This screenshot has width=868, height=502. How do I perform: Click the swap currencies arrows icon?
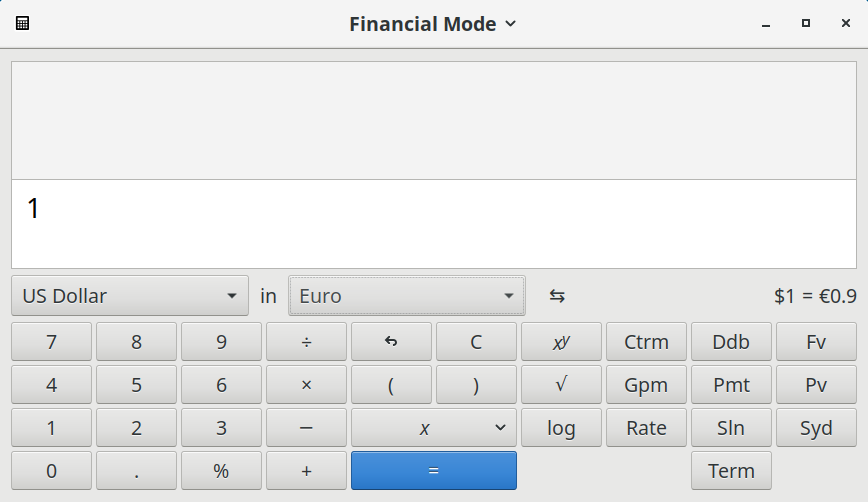557,296
